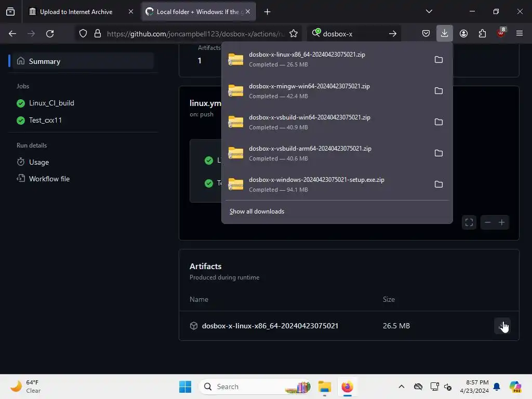532x399 pixels.
Task: Click the OneDrive cloud tray icon
Action: 418,387
